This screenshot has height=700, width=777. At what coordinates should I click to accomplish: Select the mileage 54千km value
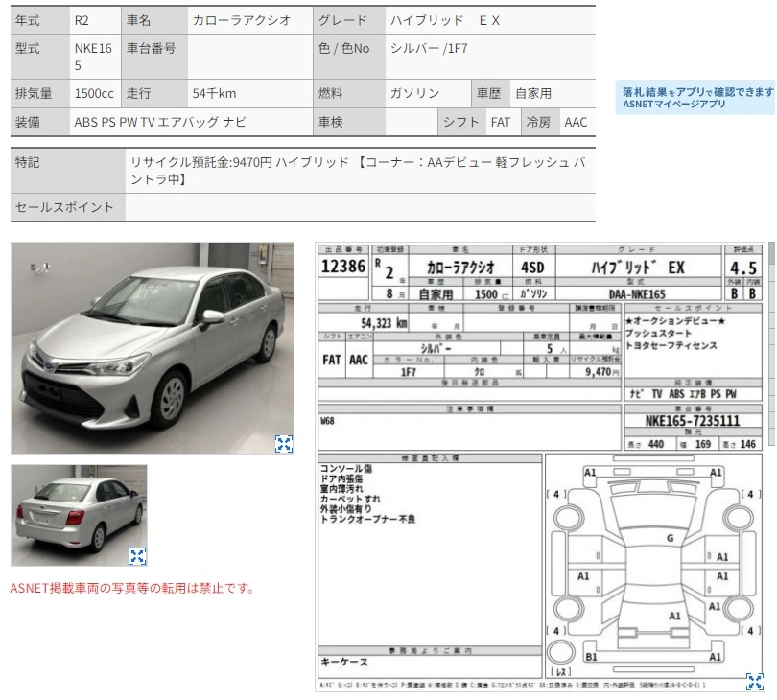point(214,93)
